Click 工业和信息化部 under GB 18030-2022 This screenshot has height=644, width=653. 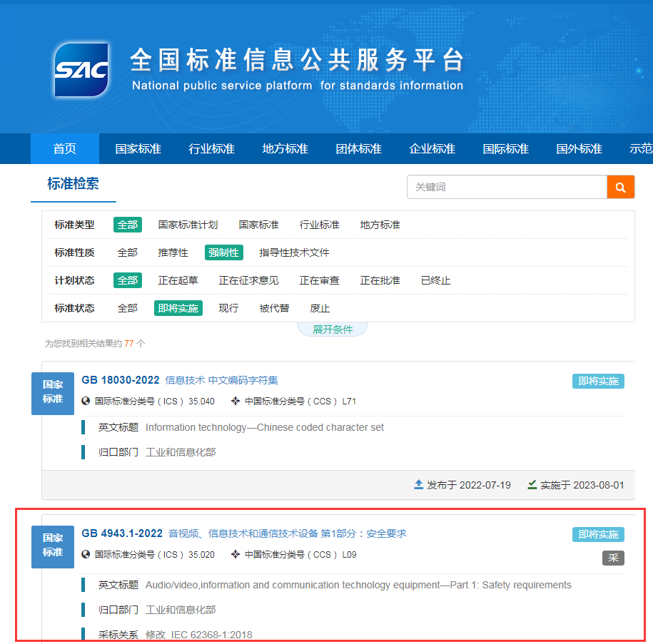click(181, 452)
